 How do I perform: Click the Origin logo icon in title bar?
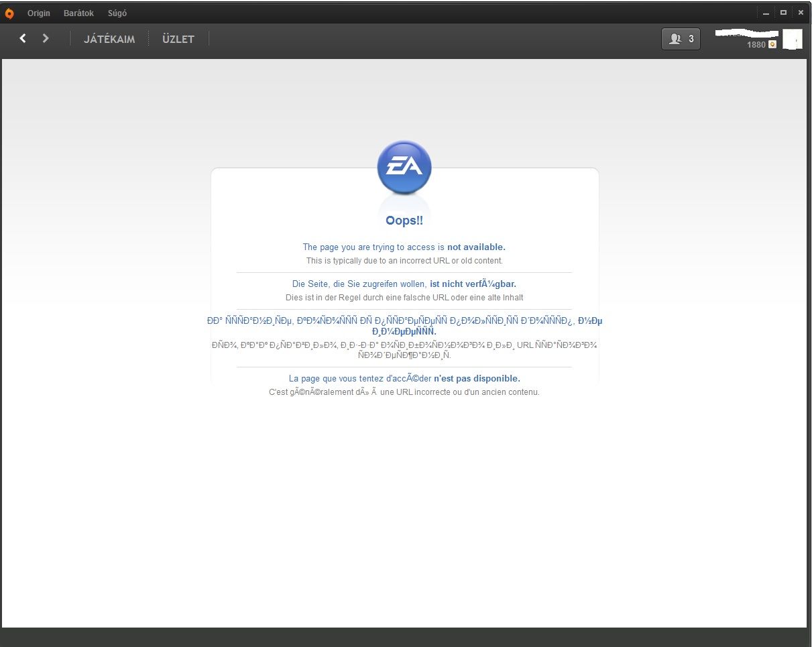(x=9, y=13)
